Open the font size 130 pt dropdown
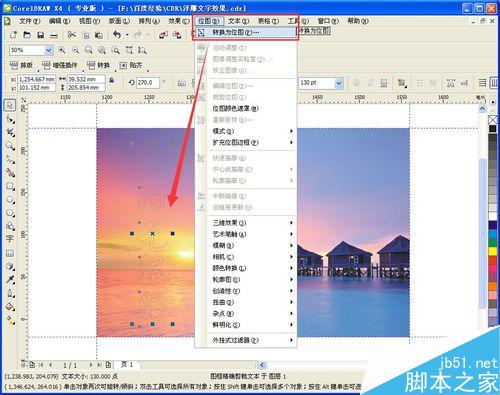 point(339,83)
